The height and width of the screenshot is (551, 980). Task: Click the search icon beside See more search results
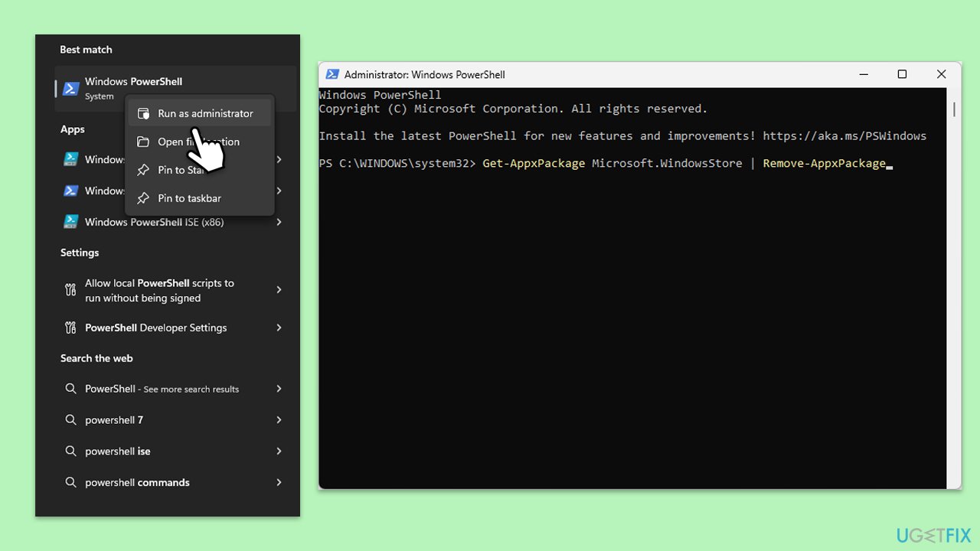pos(70,389)
